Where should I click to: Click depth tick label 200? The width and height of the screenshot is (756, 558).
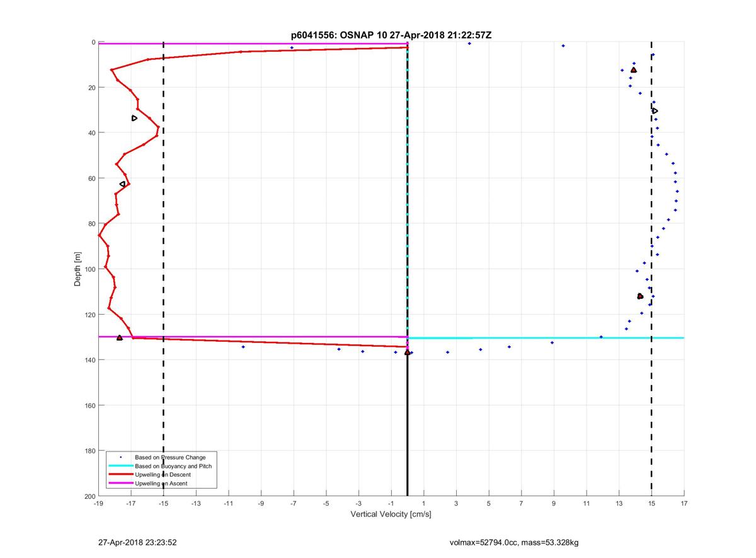90,496
